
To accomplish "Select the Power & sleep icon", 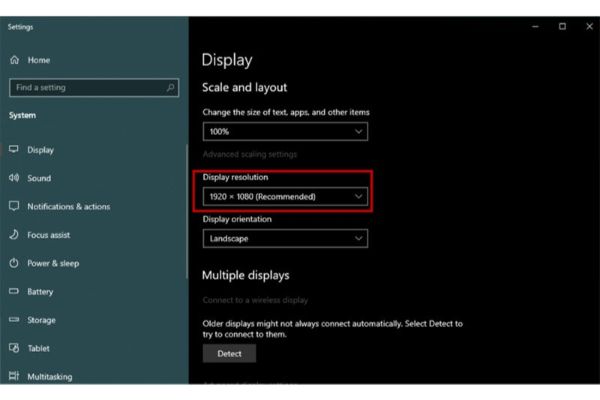I will [14, 263].
